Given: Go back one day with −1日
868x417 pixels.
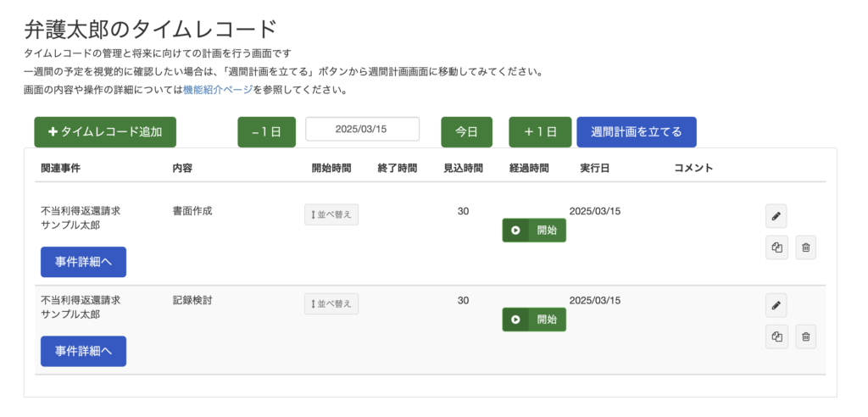Looking at the screenshot, I should (x=266, y=132).
